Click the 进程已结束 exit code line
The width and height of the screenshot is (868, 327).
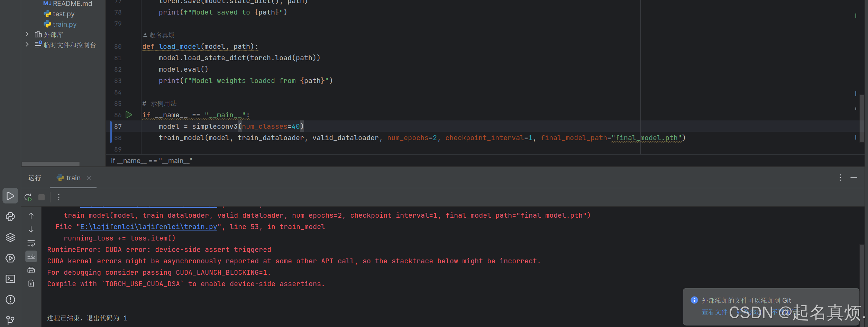click(x=87, y=318)
